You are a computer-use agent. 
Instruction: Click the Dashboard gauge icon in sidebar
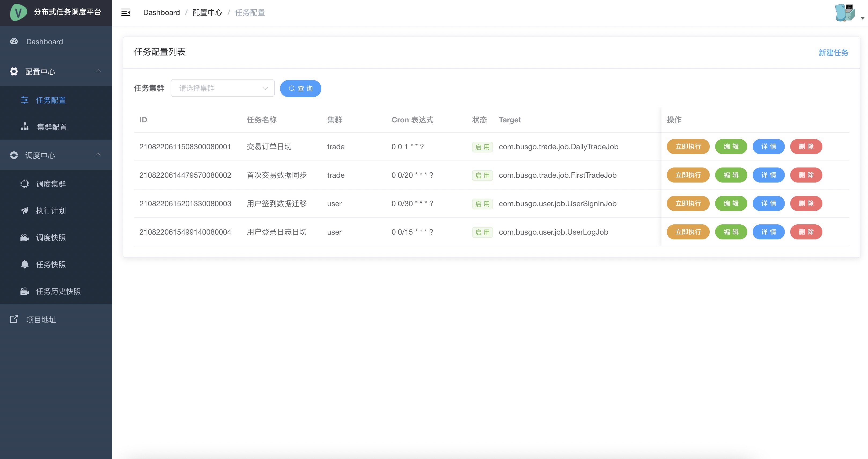coord(14,41)
